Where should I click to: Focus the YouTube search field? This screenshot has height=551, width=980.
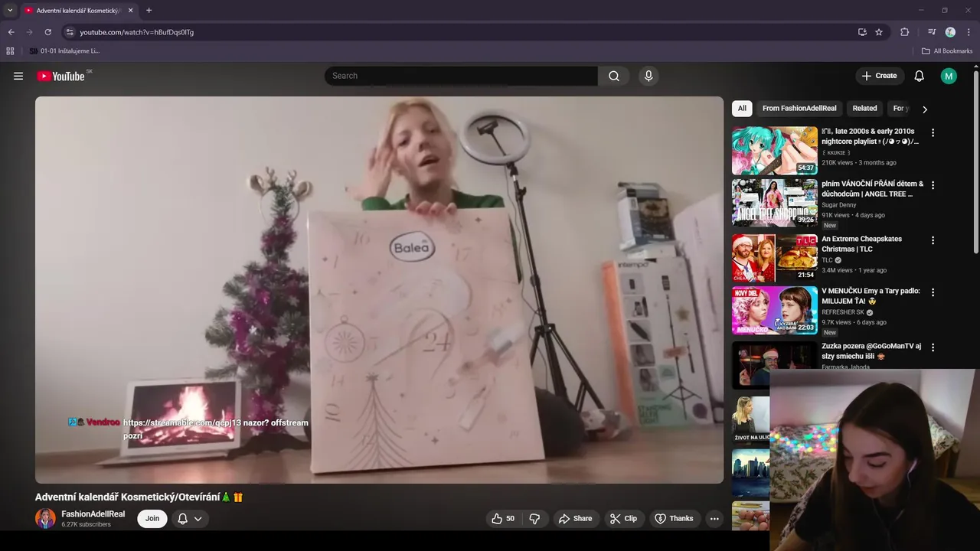(x=461, y=76)
